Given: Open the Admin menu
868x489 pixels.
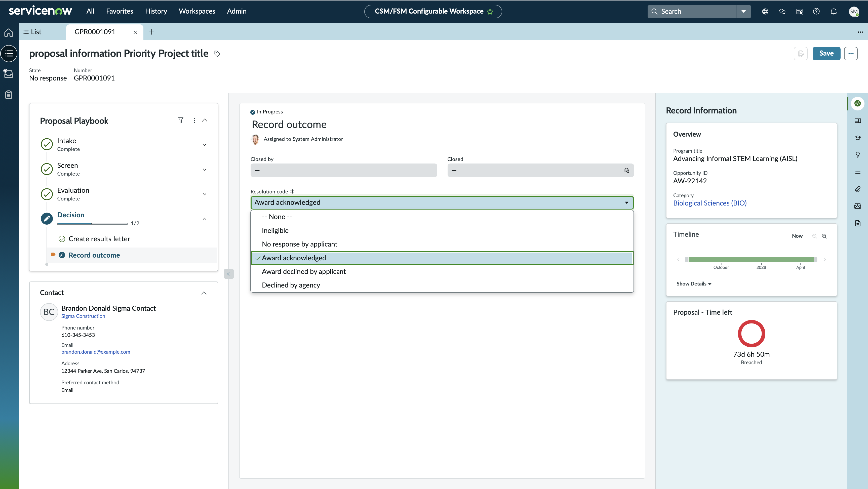Looking at the screenshot, I should (x=236, y=11).
